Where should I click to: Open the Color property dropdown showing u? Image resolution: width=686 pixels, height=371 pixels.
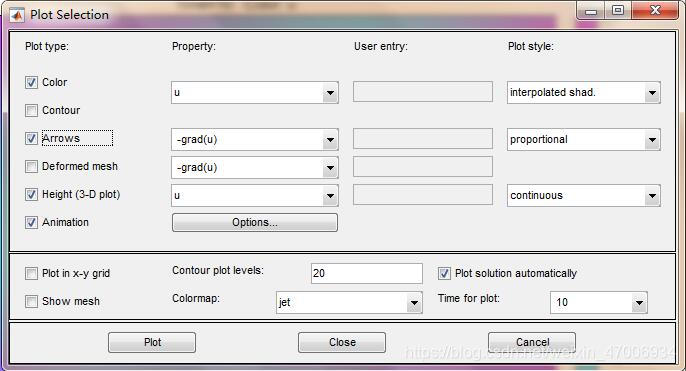click(255, 92)
